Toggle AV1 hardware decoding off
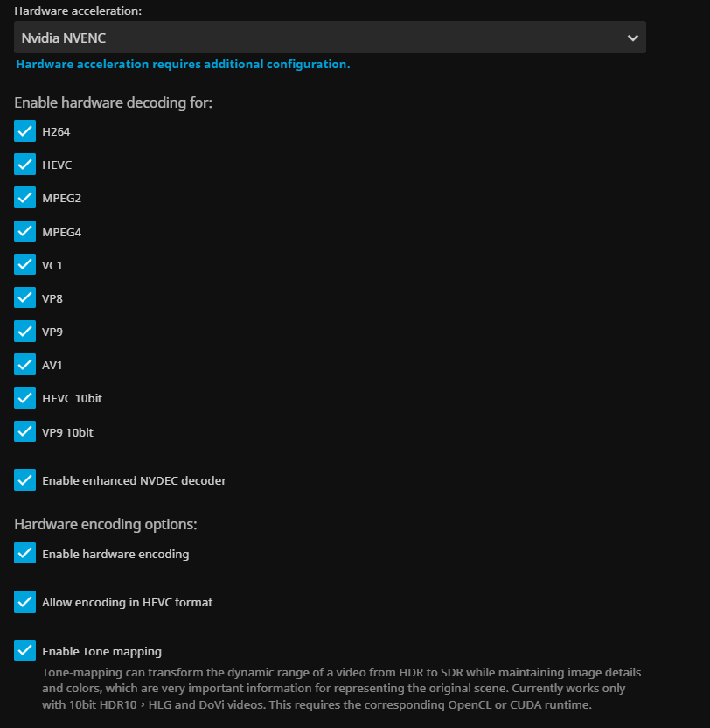The image size is (710, 728). point(25,365)
